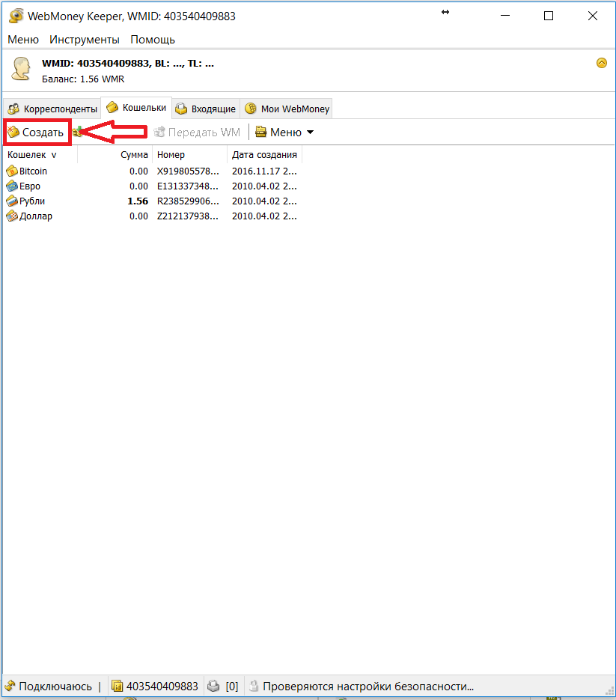Click the printer icon in status bar
The width and height of the screenshot is (616, 700).
coord(213,686)
